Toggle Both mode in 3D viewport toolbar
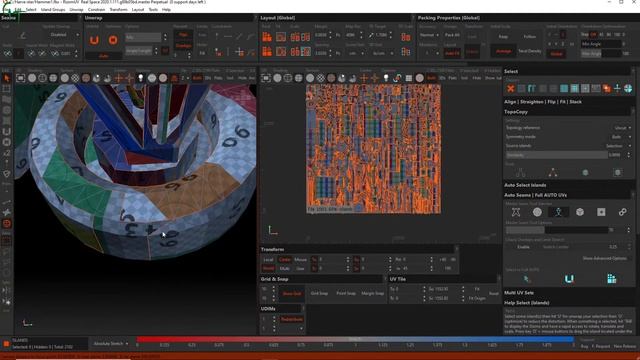Viewport: 640px width, 360px height. (x=197, y=78)
